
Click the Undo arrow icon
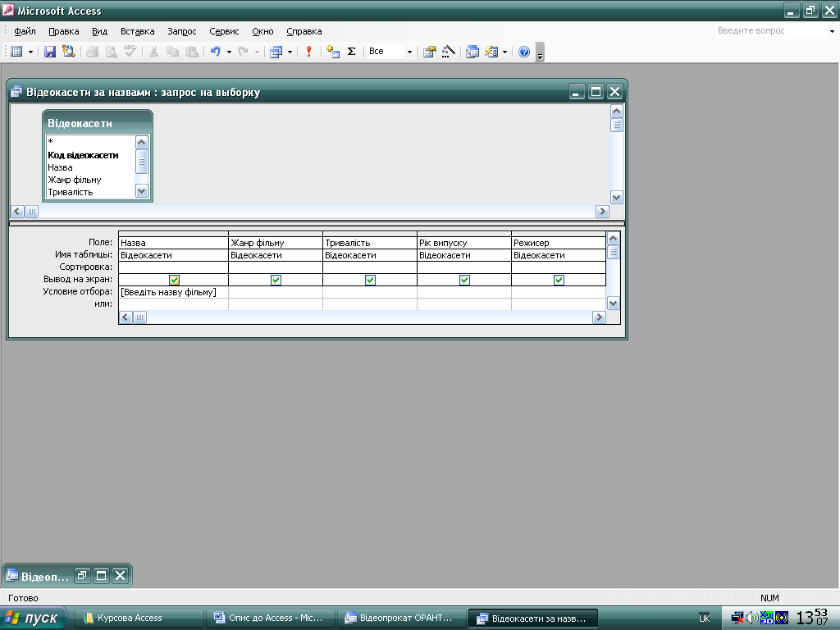click(x=215, y=52)
